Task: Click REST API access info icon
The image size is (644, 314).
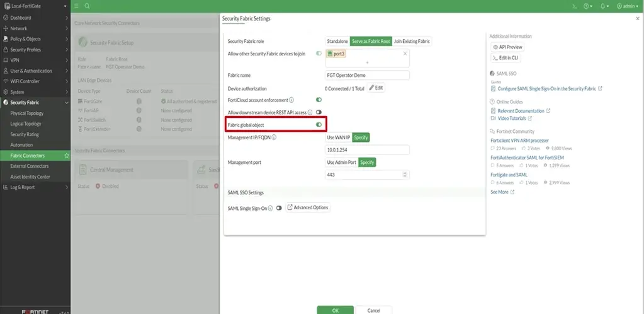Action: (310, 112)
